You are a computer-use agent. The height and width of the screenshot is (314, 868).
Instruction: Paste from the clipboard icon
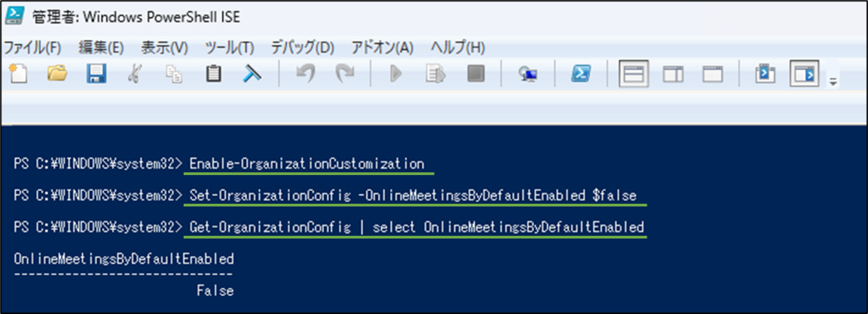(213, 74)
